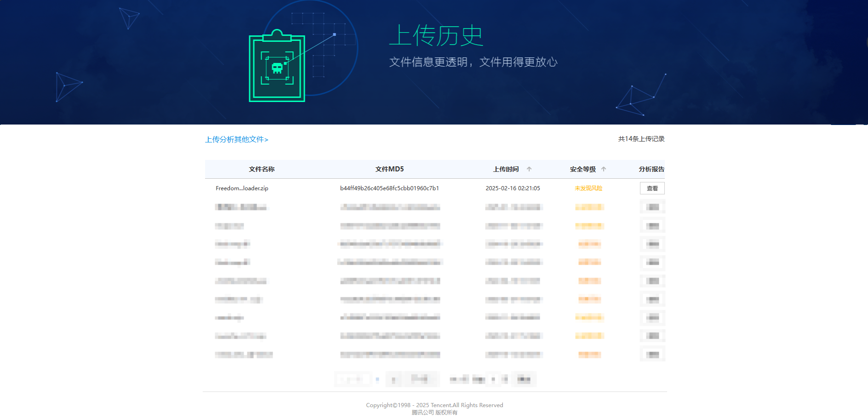This screenshot has height=420, width=868.
Task: Click the 2025-02-16 02:21:05 upload timestamp
Action: 513,188
